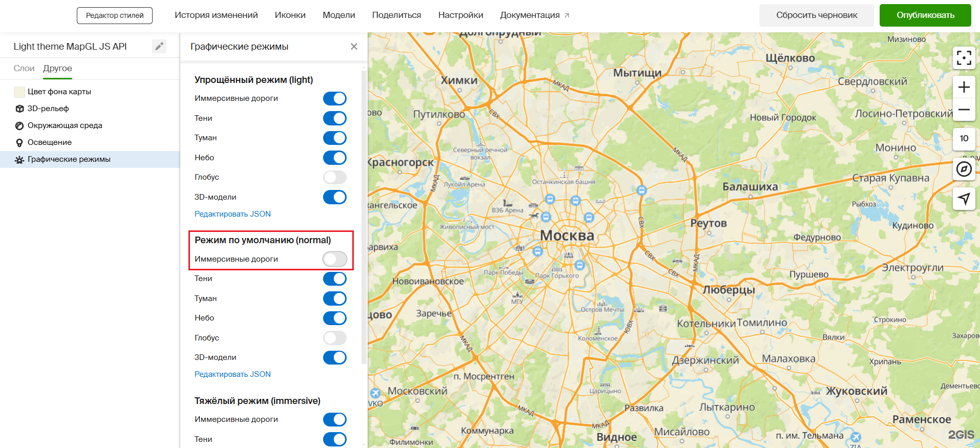The width and height of the screenshot is (980, 448).
Task: Open the Освещение lighting settings
Action: point(49,142)
